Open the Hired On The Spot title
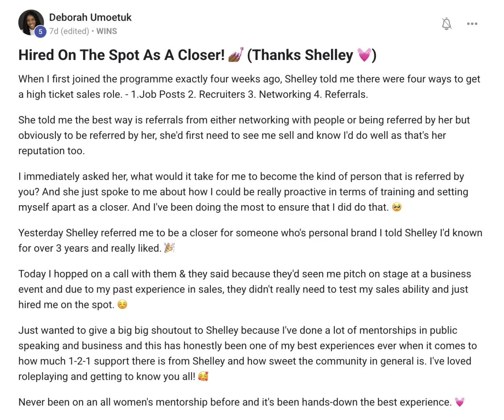The image size is (504, 420). pyautogui.click(x=197, y=55)
